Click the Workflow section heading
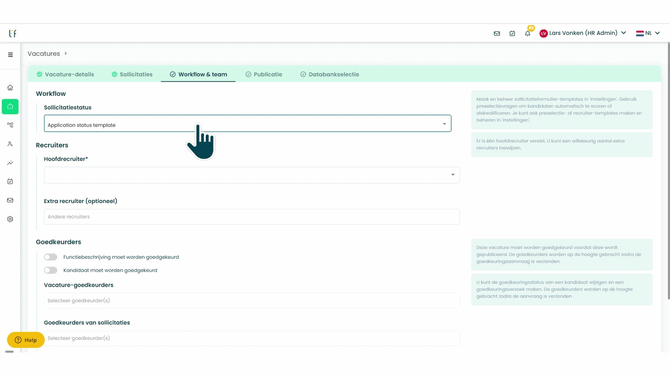Image resolution: width=670 pixels, height=376 pixels. (51, 94)
